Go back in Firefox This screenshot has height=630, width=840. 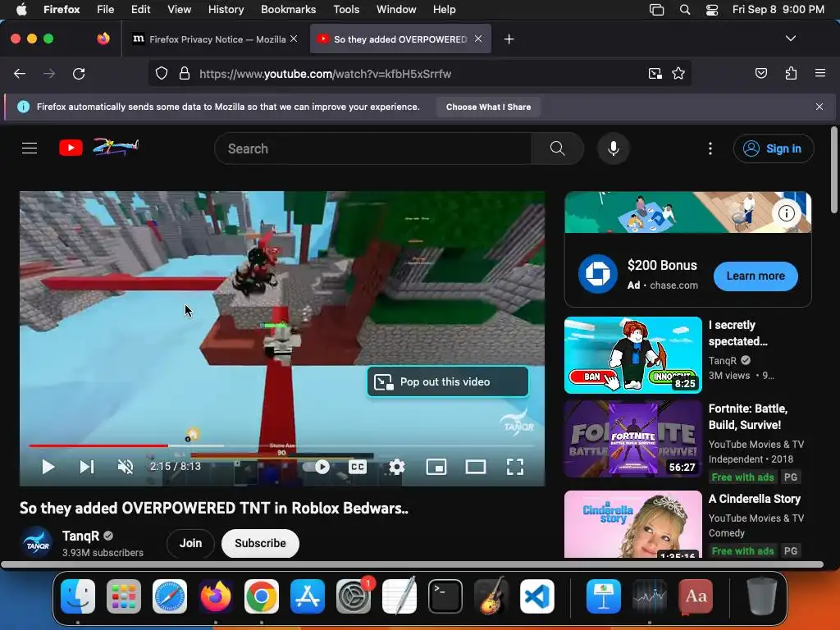click(x=20, y=73)
